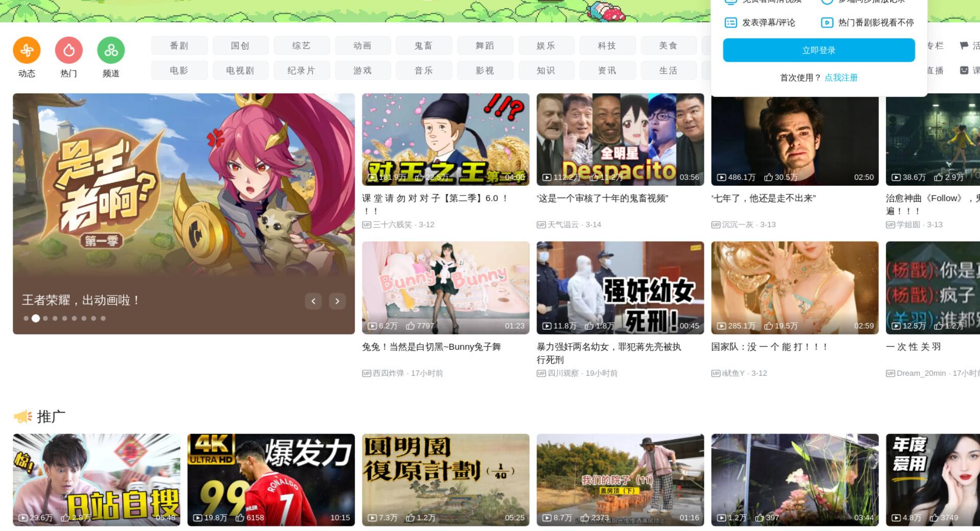This screenshot has width=980, height=531.
Task: Click the 点我注册 link
Action: (841, 78)
